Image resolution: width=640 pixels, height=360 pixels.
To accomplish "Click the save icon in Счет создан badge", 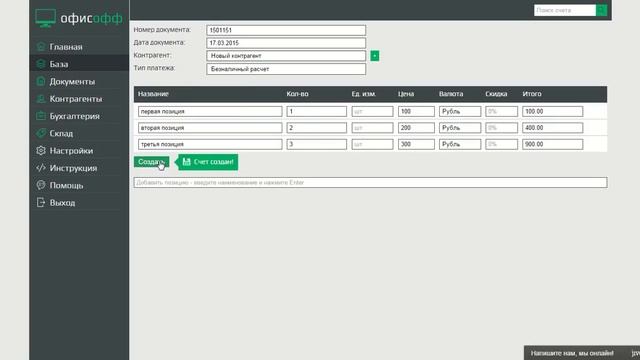I will (187, 162).
